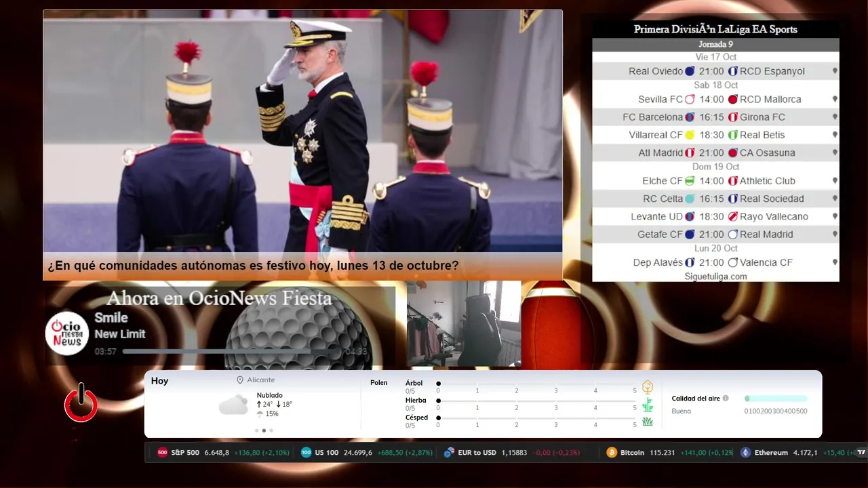Click the Ethereum coin icon
Image resolution: width=868 pixels, height=488 pixels.
[746, 453]
